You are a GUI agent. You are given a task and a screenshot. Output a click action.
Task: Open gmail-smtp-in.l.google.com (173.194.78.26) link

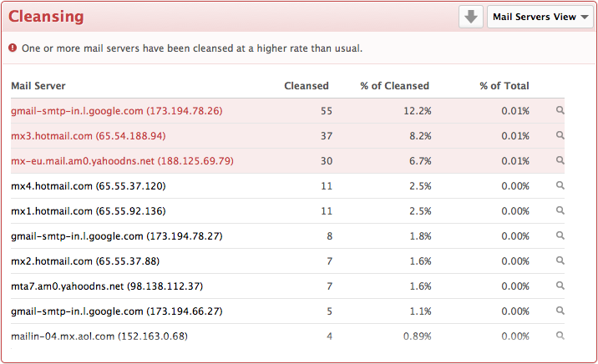tap(117, 111)
